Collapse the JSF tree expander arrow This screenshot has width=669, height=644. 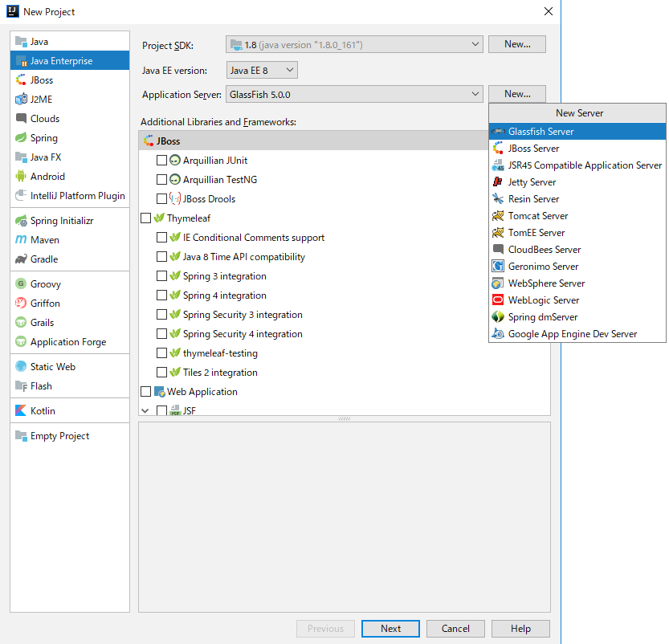coord(145,410)
